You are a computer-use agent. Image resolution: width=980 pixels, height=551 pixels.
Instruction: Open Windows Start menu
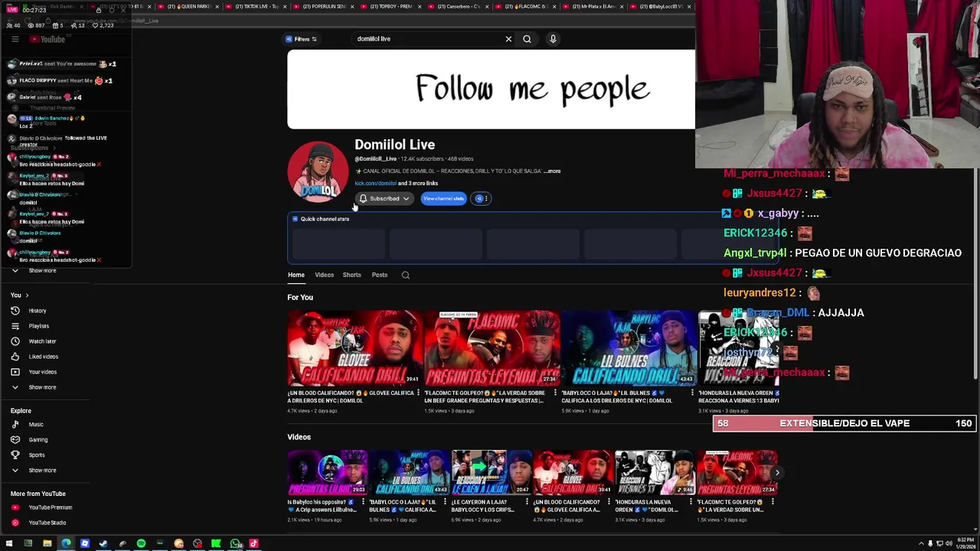(9, 544)
